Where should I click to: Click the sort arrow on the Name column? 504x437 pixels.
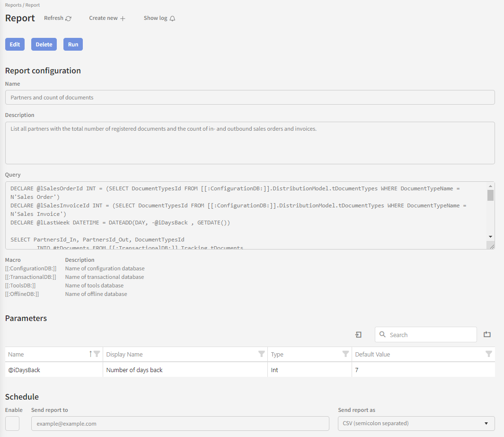[x=91, y=354]
